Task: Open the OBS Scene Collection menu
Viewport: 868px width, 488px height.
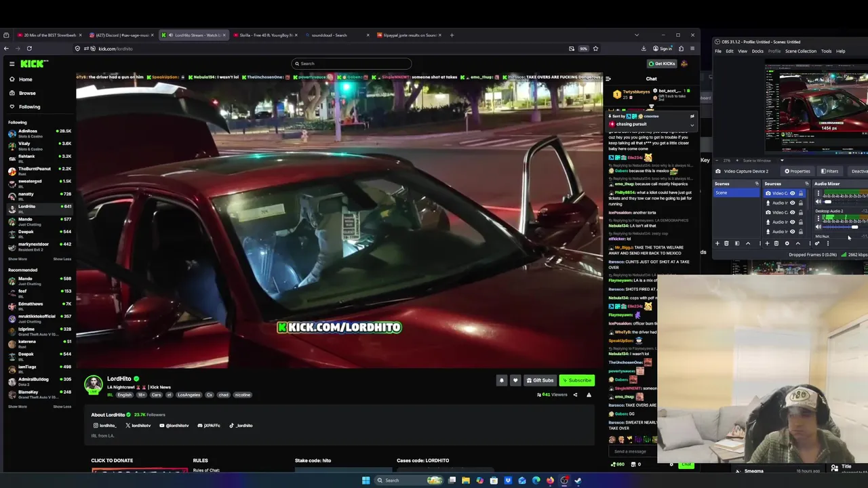Action: [x=801, y=52]
